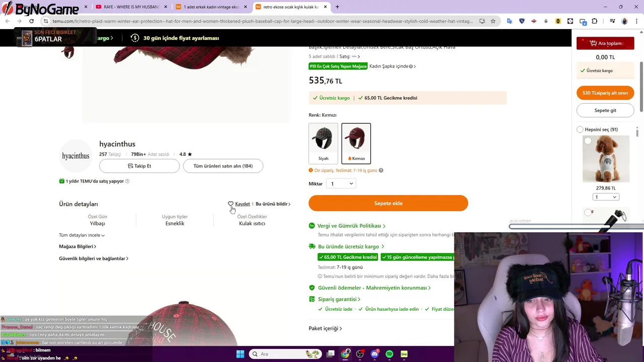Screen dimensions: 644x362
Task: Open Discord from taskbar
Action: pyautogui.click(x=374, y=354)
